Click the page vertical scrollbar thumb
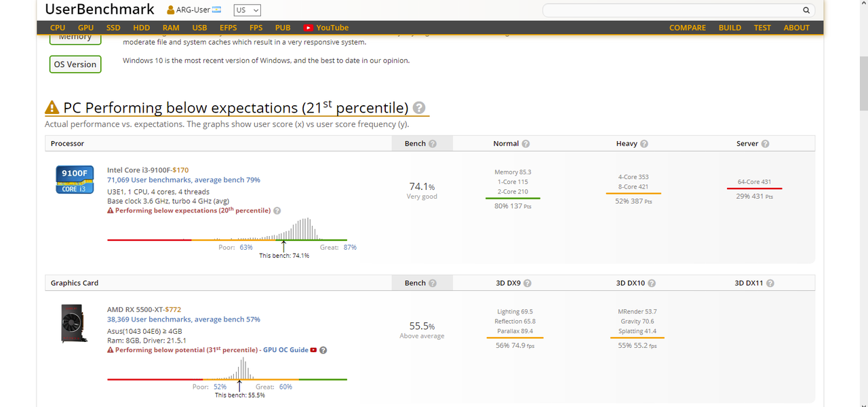The image size is (868, 407). pos(863,84)
